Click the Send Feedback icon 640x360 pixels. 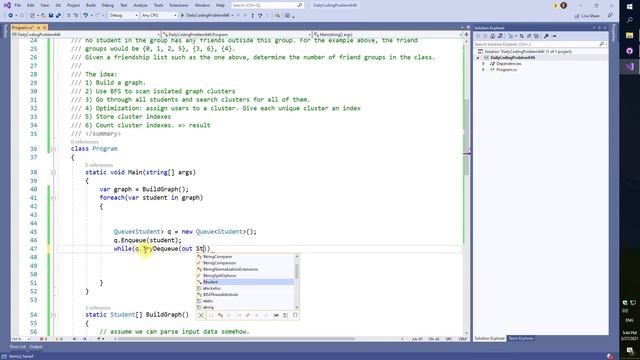coord(610,16)
